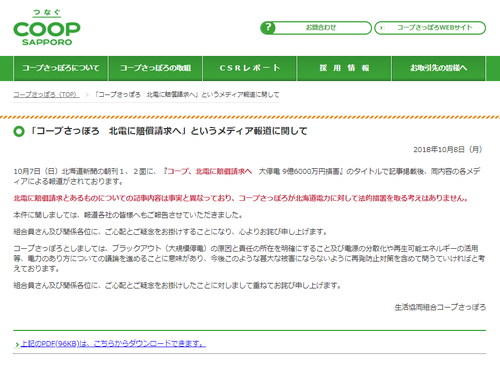Click current-page breadcrumb about メディア報道
Viewport: 500px width, 369px height.
point(187,95)
